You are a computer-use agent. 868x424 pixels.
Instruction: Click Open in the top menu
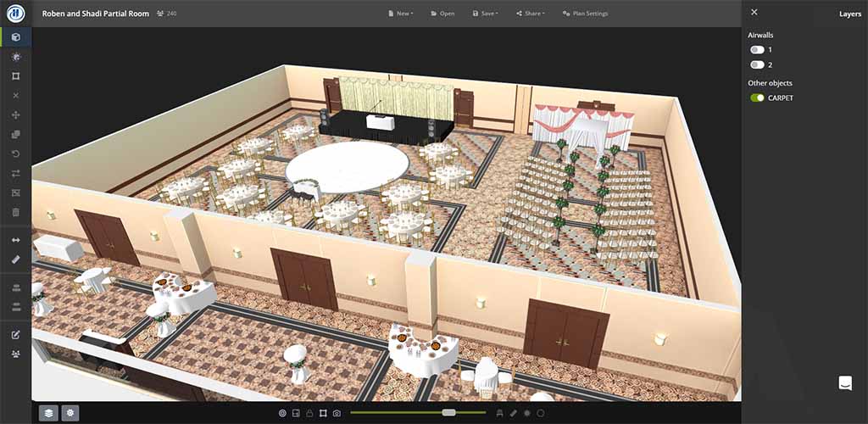442,14
